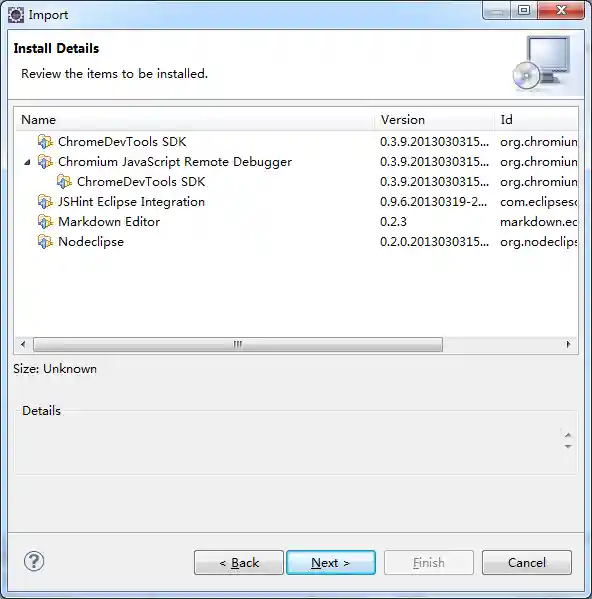The image size is (592, 599).
Task: Click the Nodeclipse feature icon
Action: pyautogui.click(x=45, y=241)
